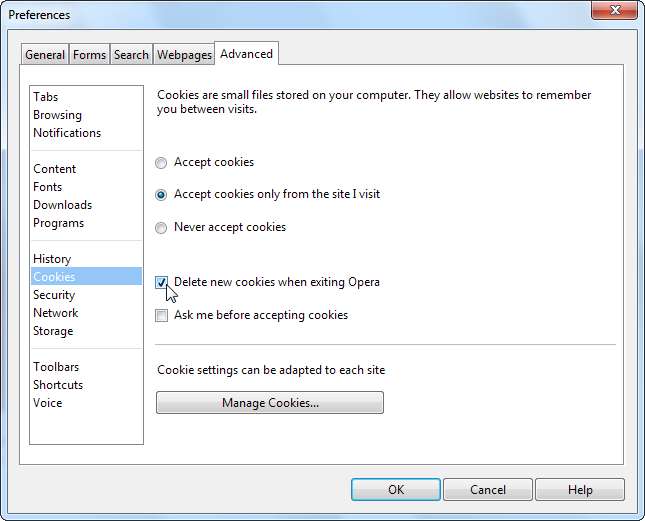
Task: Choose Never accept cookies option
Action: click(162, 227)
